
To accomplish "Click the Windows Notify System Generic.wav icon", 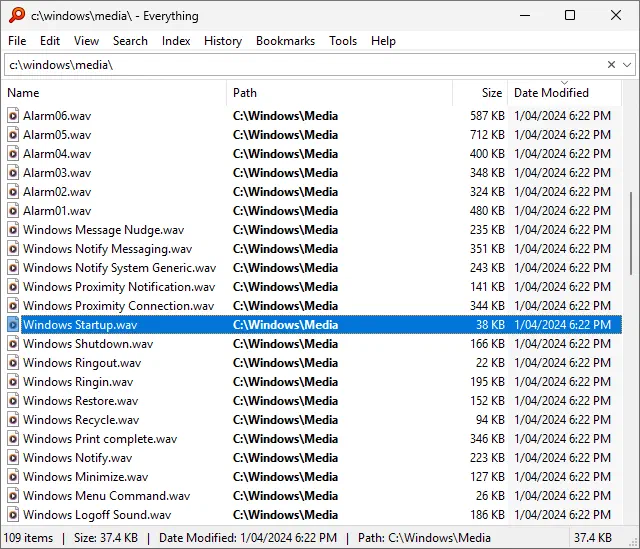I will click(13, 268).
